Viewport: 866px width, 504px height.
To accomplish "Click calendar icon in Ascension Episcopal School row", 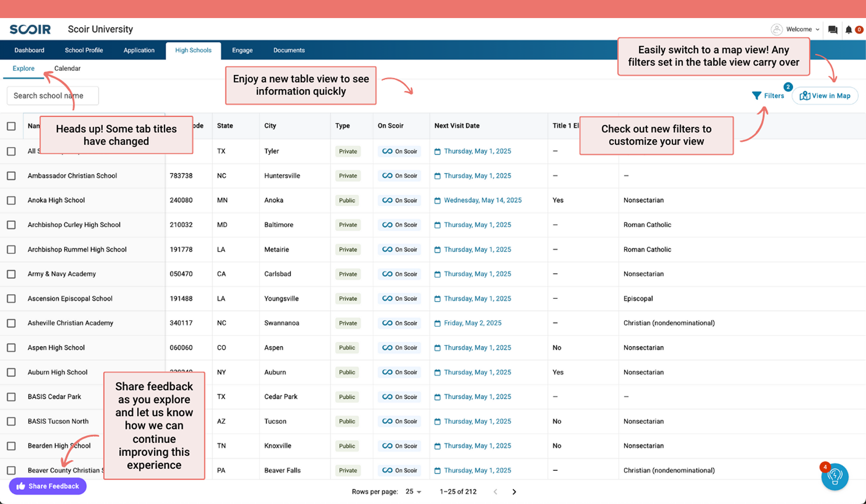I will (437, 299).
